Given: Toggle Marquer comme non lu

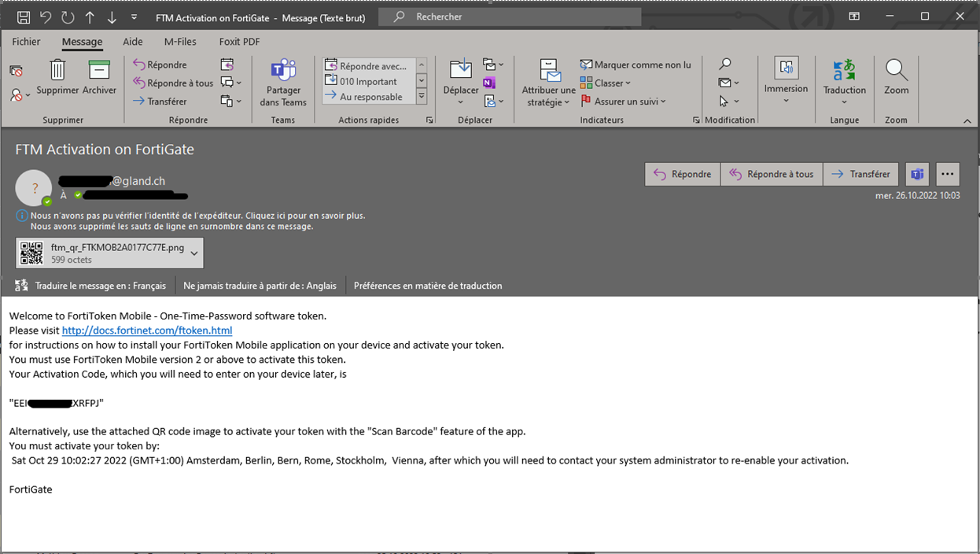Looking at the screenshot, I should coord(636,65).
